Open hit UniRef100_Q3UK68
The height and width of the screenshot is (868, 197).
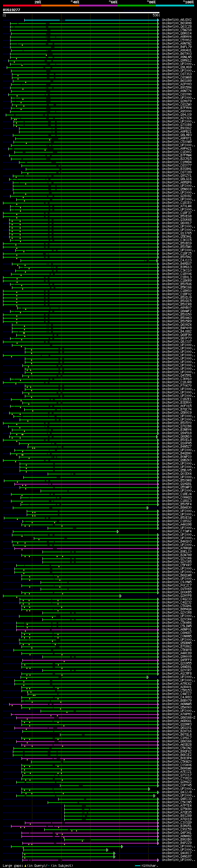(177, 220)
